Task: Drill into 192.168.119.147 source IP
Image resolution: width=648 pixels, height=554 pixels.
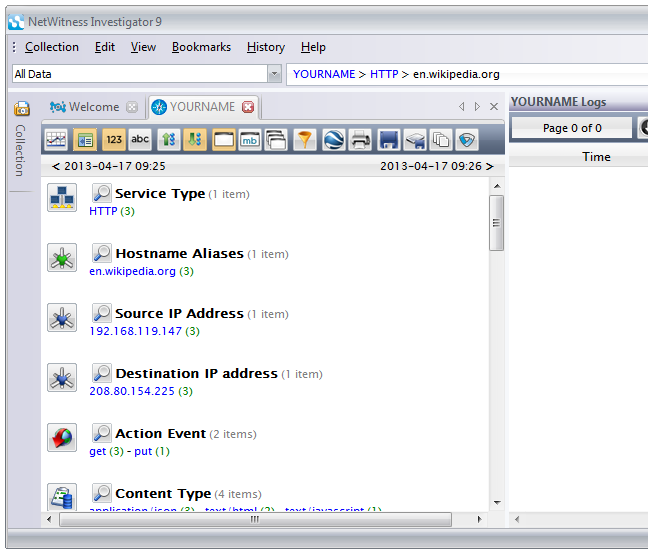Action: (136, 331)
